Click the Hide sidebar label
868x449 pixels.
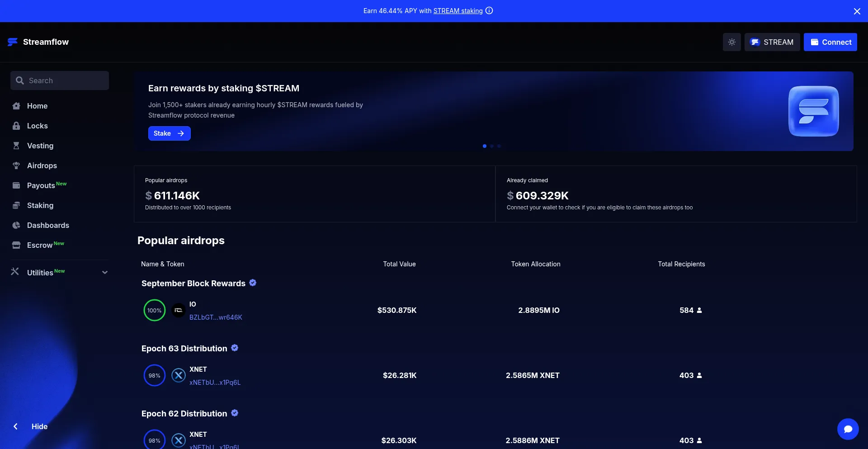39,426
